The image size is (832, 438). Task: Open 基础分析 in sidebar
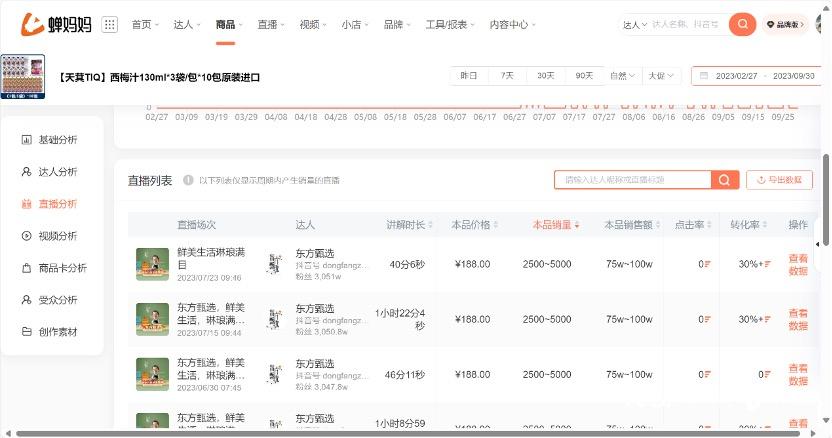coord(49,140)
